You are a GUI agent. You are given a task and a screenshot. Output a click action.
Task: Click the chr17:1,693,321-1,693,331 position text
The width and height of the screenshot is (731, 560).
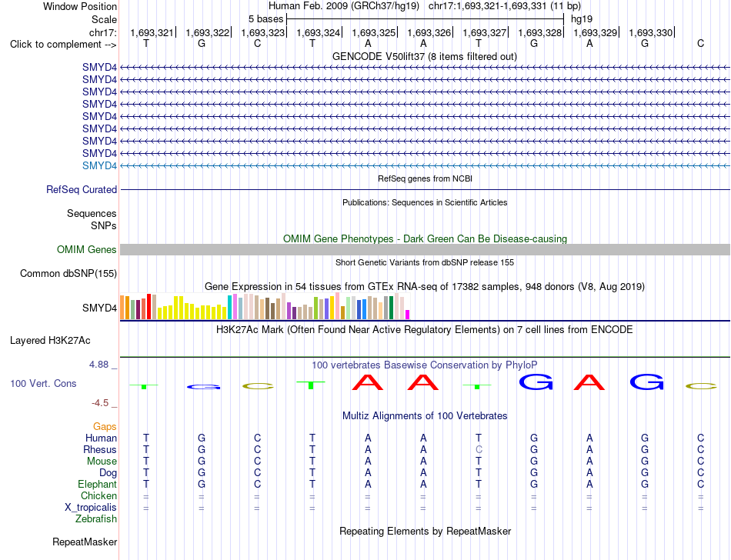tap(505, 6)
